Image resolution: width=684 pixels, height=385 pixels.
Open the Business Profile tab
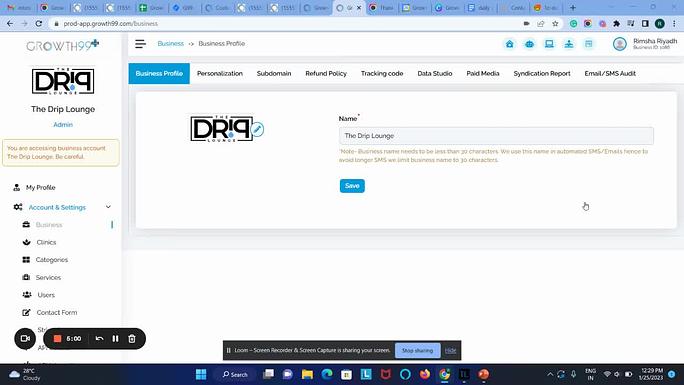click(x=159, y=73)
